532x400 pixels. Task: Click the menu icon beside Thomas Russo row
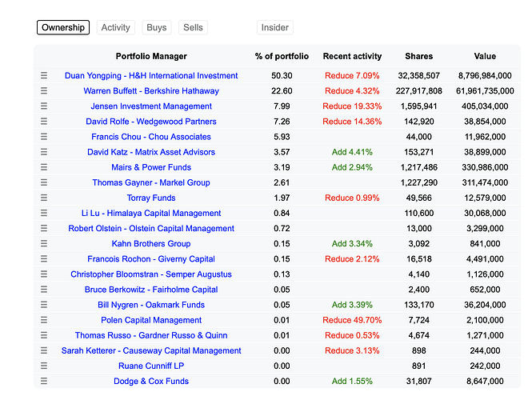[x=44, y=335]
